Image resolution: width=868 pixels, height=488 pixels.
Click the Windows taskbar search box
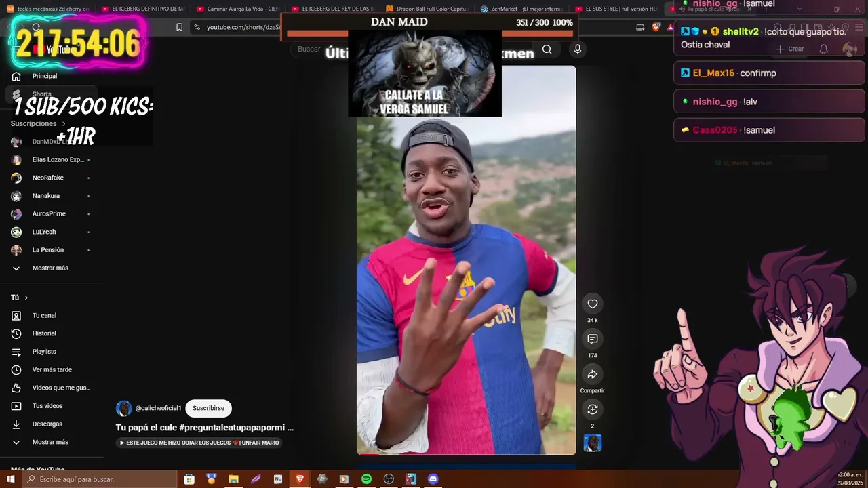pos(99,479)
